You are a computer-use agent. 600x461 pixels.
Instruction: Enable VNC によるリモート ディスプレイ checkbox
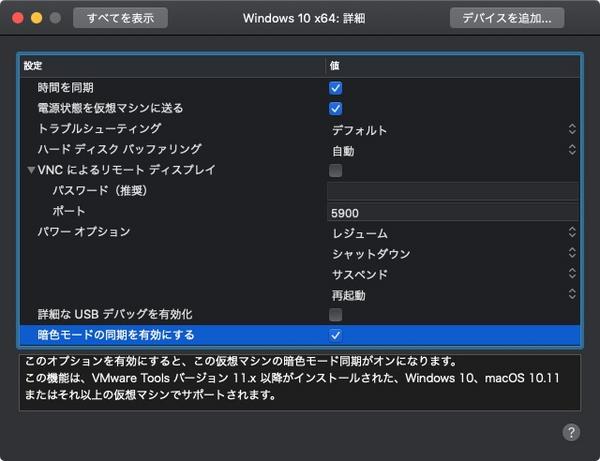(336, 171)
